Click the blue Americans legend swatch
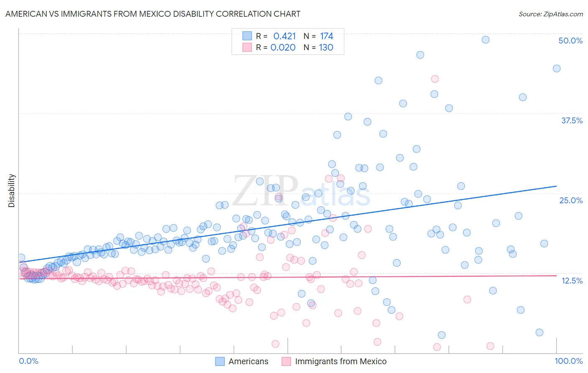The image size is (588, 373). [220, 361]
